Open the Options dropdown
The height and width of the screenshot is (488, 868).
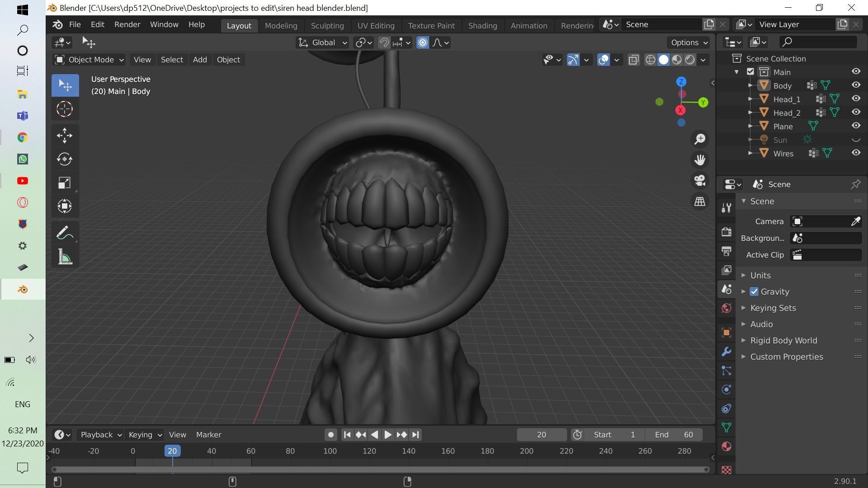coord(689,42)
